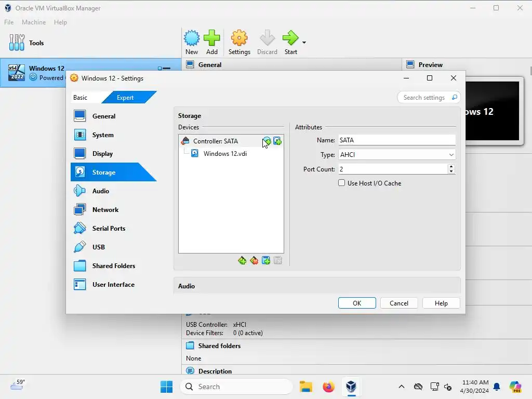Screen dimensions: 532x399
Task: Click the taskbar clock showing 11:40 AM
Action: coord(475,387)
